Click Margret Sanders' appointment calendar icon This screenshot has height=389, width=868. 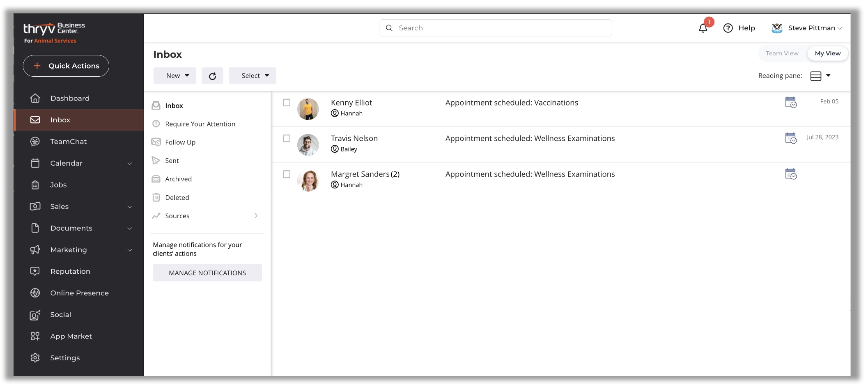click(x=791, y=174)
